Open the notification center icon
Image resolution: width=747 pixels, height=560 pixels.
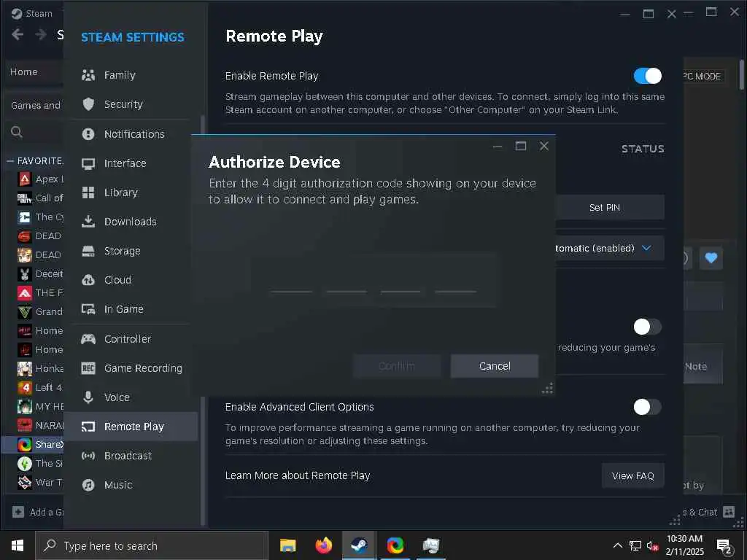(724, 547)
